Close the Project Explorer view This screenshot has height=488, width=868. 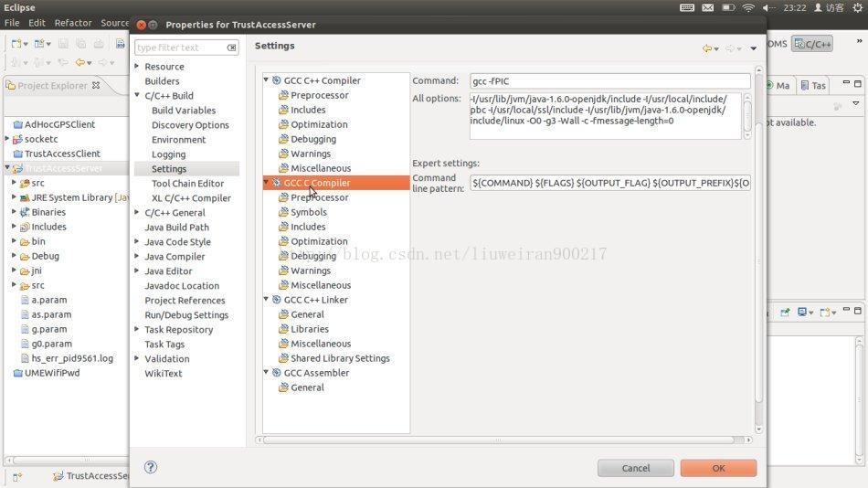pyautogui.click(x=96, y=85)
